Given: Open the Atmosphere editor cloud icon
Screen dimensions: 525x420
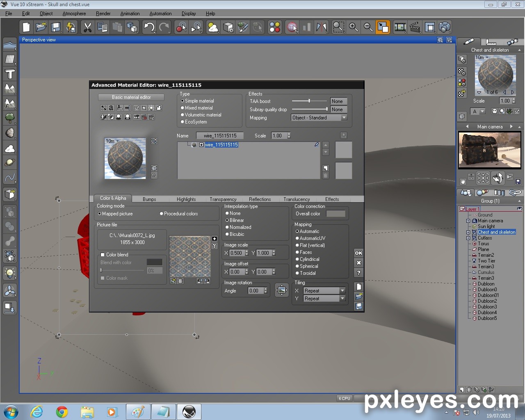Looking at the screenshot, I should [213, 27].
